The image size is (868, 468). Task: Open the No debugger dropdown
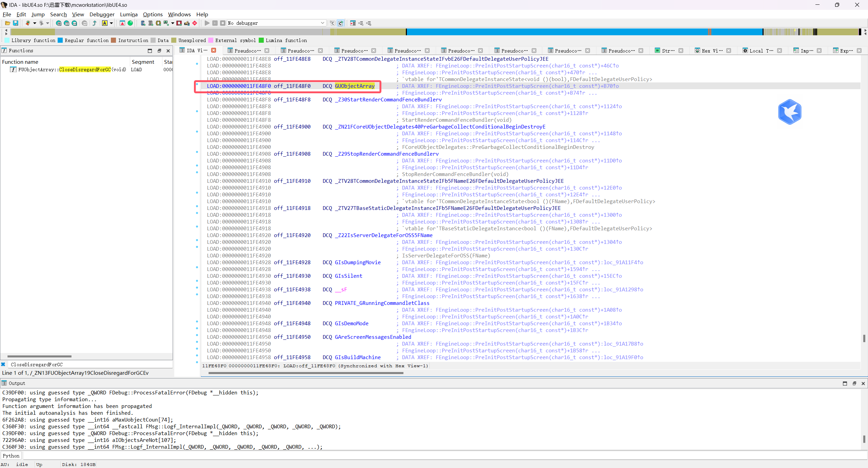tap(322, 23)
